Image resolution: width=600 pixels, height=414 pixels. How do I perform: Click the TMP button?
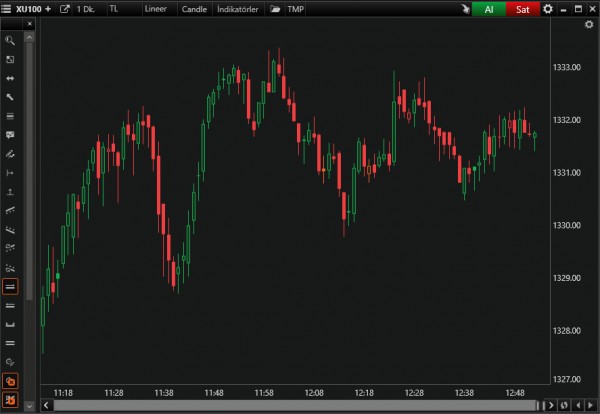(296, 9)
